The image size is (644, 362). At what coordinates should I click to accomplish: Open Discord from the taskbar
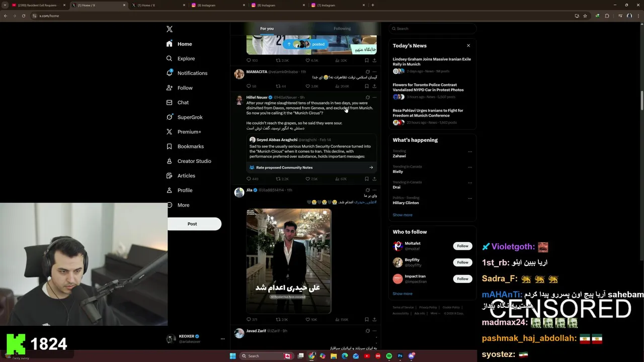411,356
